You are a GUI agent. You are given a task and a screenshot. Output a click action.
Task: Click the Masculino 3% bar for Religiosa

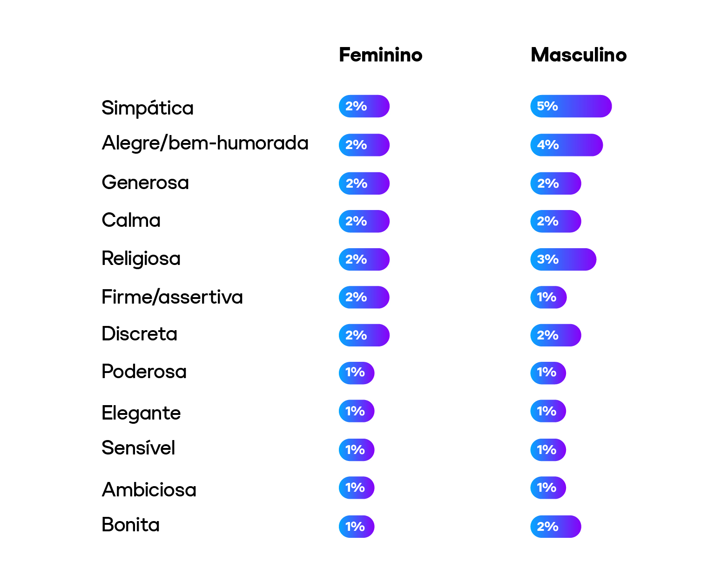point(563,259)
